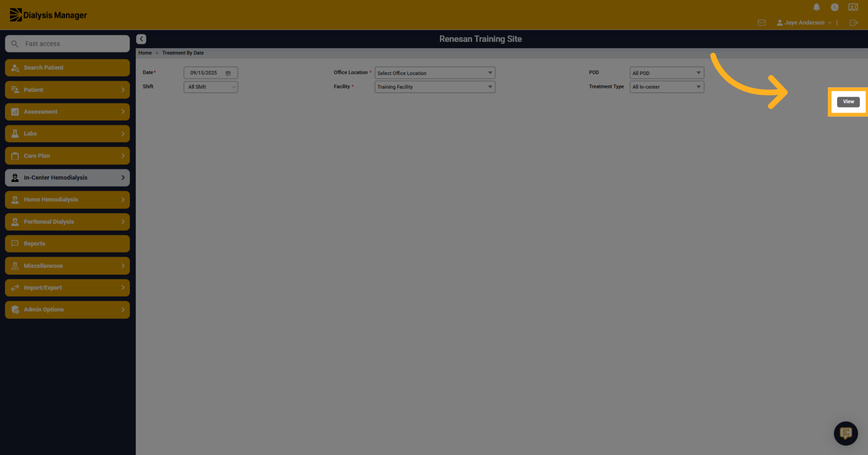
Task: Expand the Assessment menu
Action: [x=67, y=112]
